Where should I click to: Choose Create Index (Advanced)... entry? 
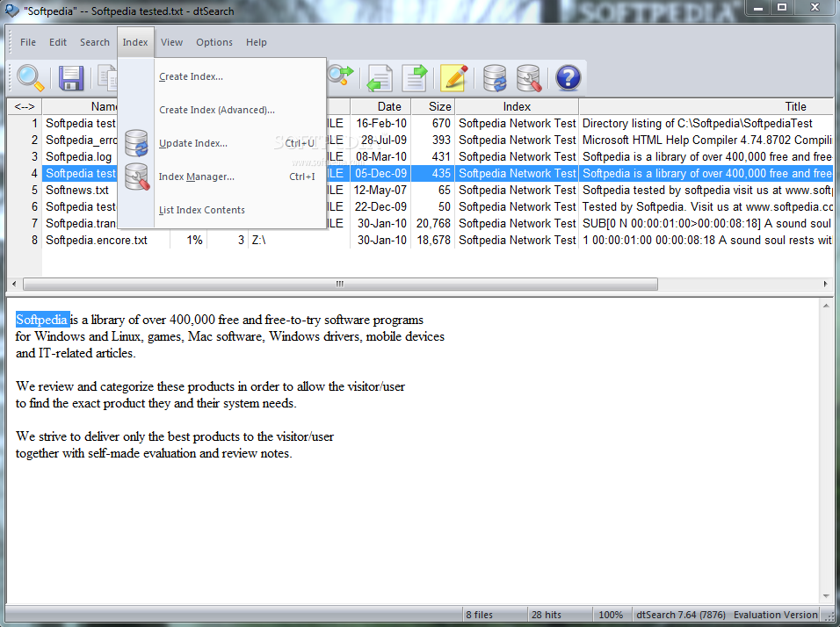[221, 110]
